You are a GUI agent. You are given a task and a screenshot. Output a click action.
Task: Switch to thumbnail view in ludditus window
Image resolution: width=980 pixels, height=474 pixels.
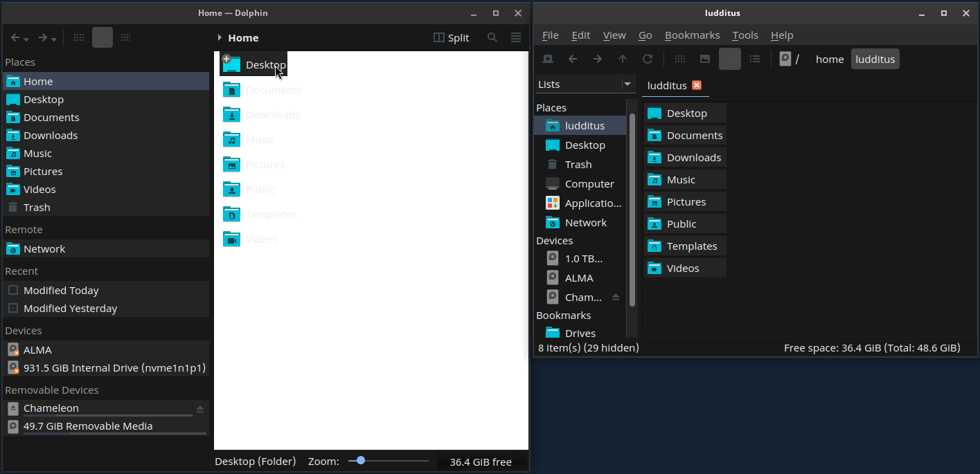tap(705, 60)
